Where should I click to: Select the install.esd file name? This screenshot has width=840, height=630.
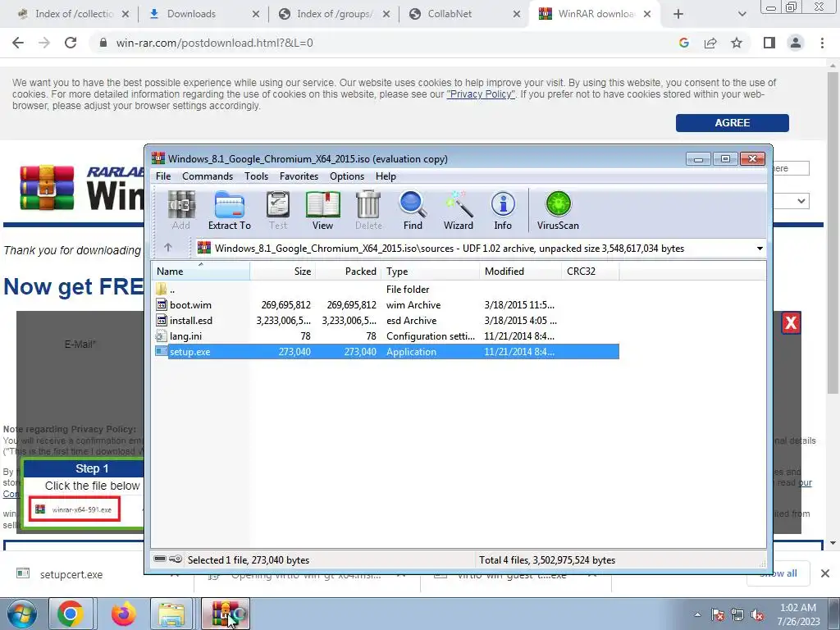191,321
